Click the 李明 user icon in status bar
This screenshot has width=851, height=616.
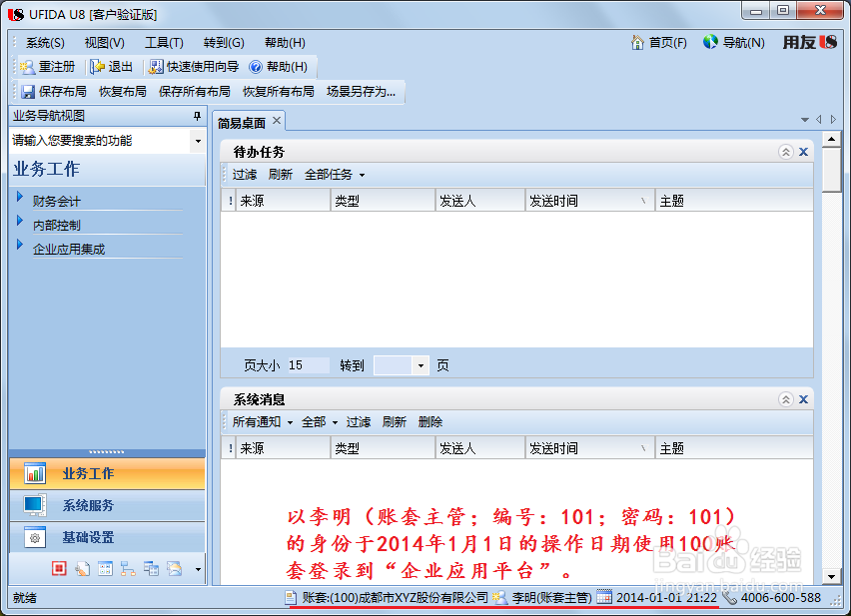499,598
